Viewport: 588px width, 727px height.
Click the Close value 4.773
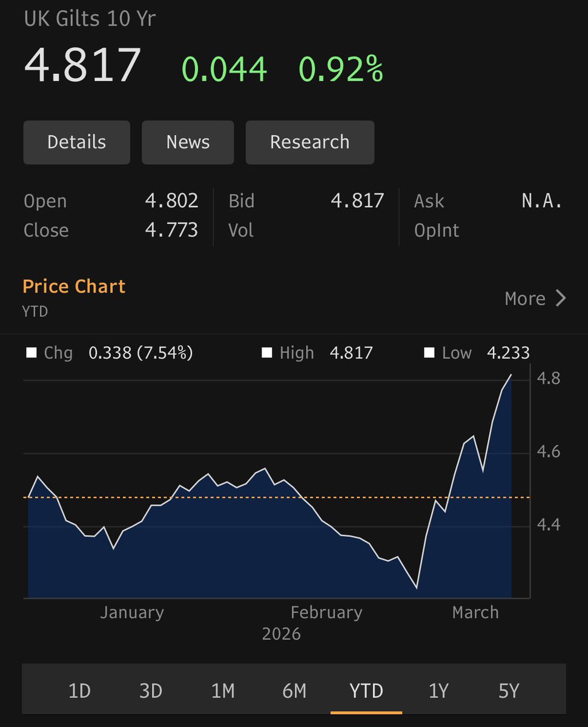[x=171, y=230]
